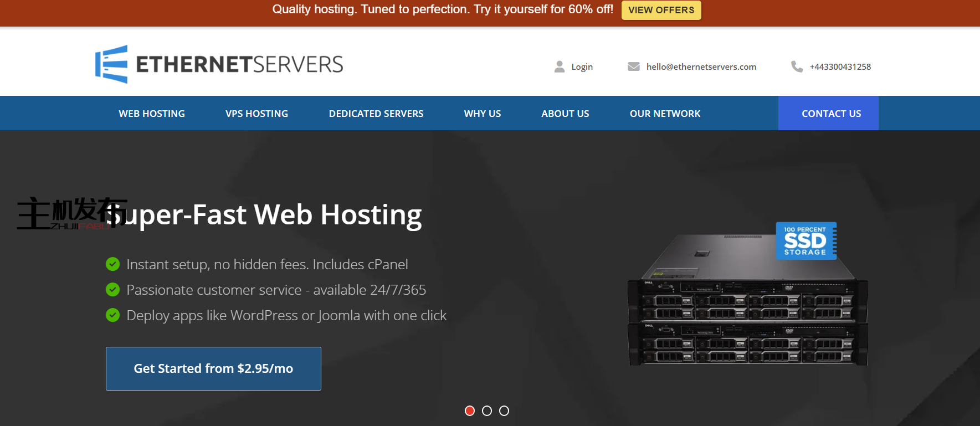This screenshot has width=980, height=426.
Task: Click green checkmark beside Instant setup
Action: point(112,264)
